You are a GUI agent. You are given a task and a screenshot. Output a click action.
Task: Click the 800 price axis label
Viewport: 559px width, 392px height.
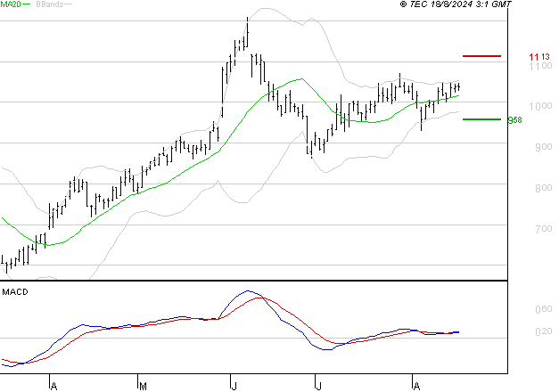(x=544, y=188)
